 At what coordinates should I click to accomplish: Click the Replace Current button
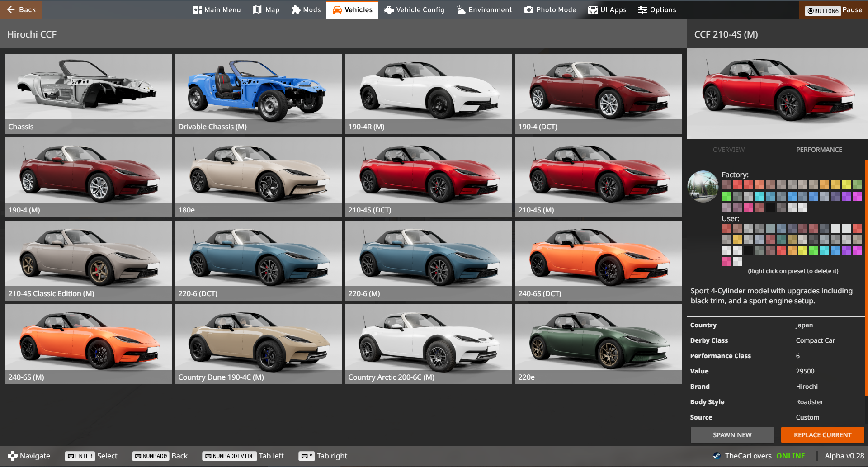point(822,435)
